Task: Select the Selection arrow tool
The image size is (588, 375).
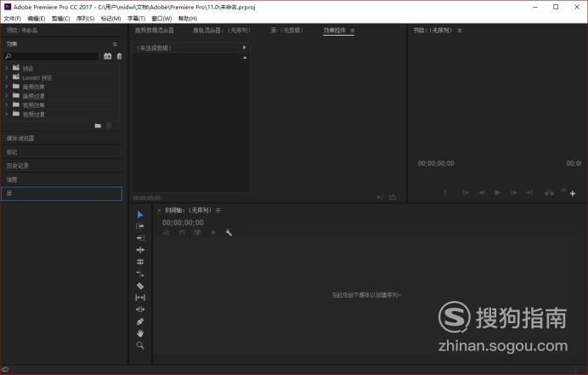Action: (x=140, y=214)
